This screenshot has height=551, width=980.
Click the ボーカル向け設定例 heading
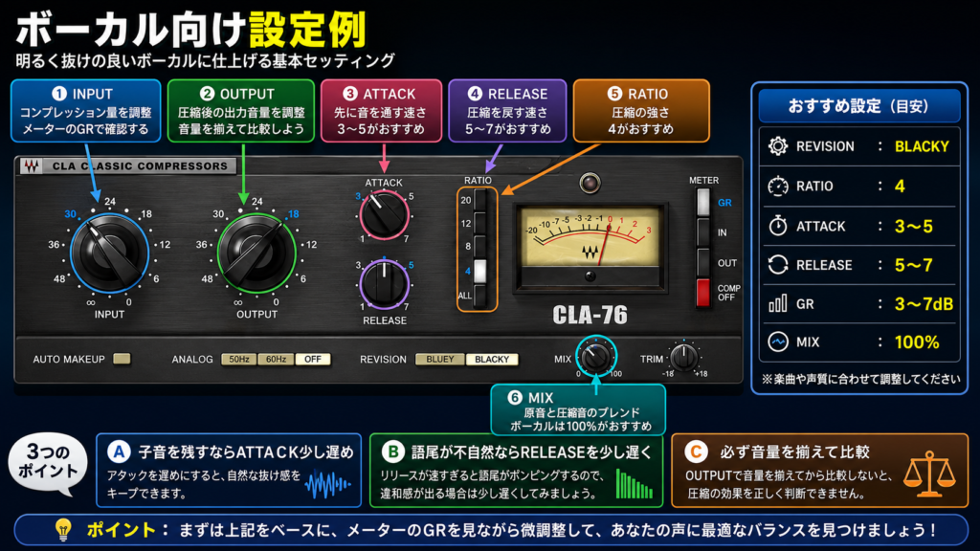[x=190, y=29]
